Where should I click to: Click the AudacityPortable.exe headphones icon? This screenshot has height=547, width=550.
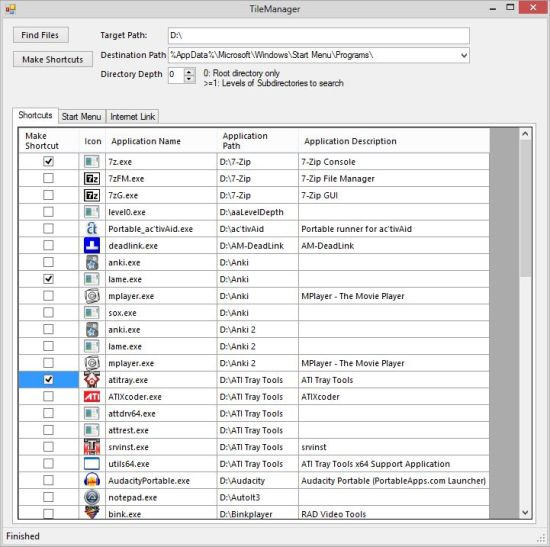[92, 480]
